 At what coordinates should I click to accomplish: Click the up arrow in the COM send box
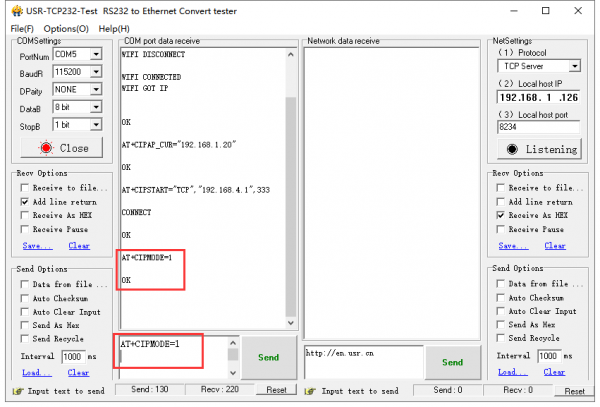233,342
